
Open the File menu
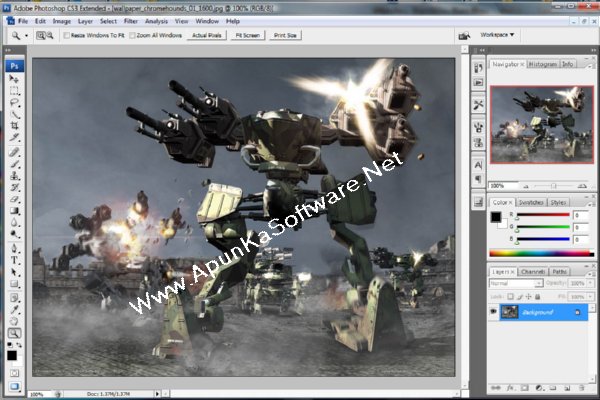pos(23,21)
